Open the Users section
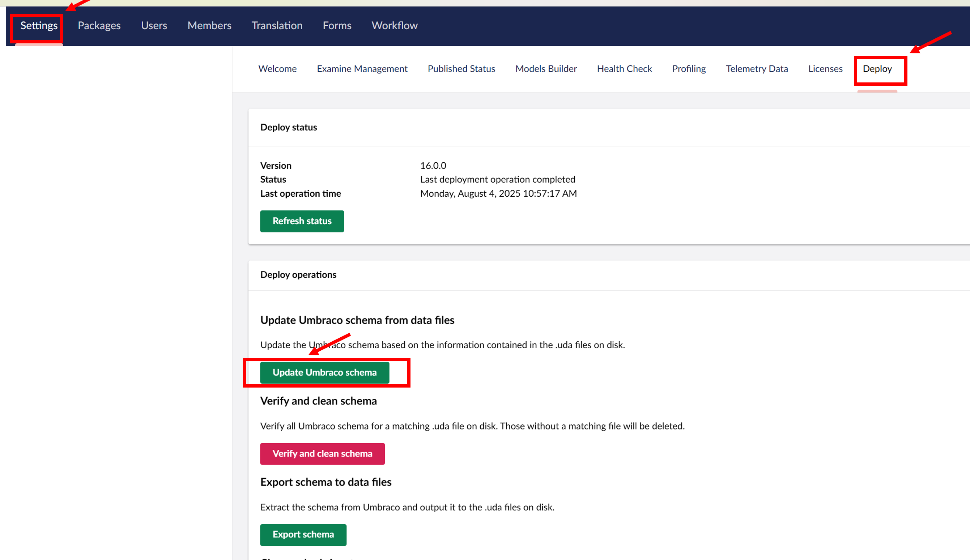The image size is (970, 560). pos(154,26)
